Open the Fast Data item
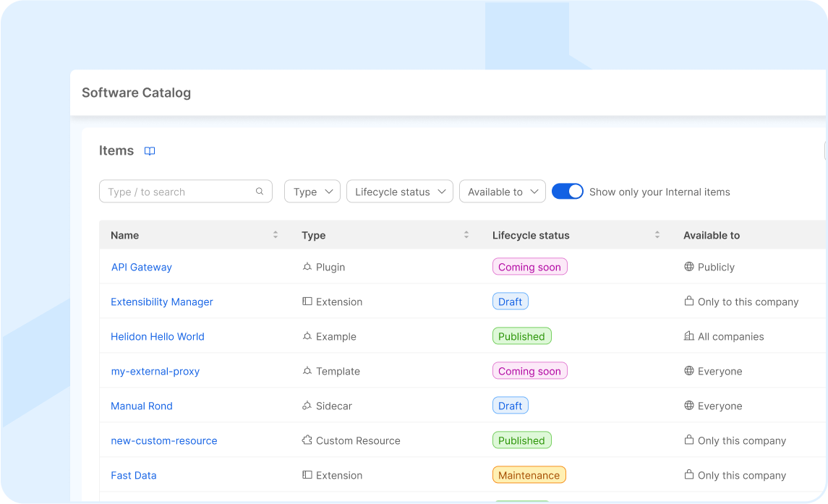 (x=134, y=476)
